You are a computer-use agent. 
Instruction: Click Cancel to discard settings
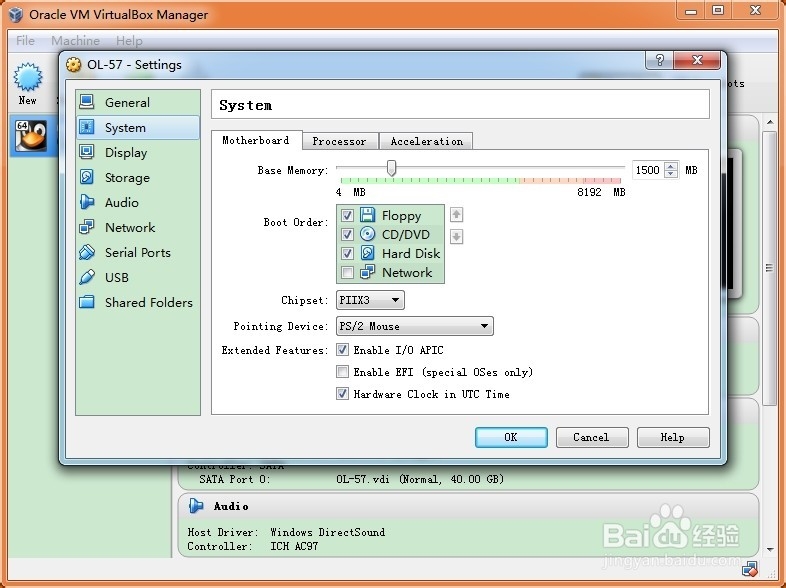(x=592, y=437)
